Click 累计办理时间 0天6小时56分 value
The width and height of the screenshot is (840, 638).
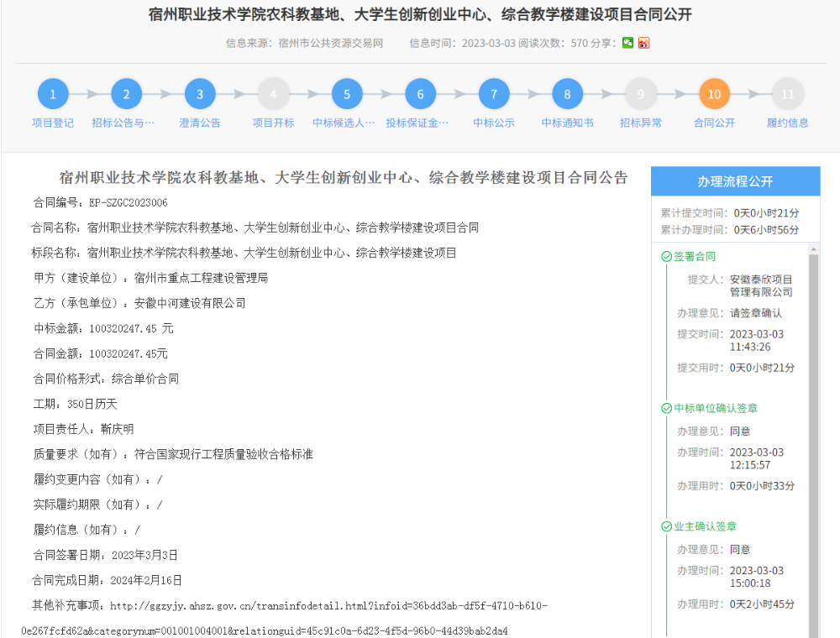(x=766, y=230)
